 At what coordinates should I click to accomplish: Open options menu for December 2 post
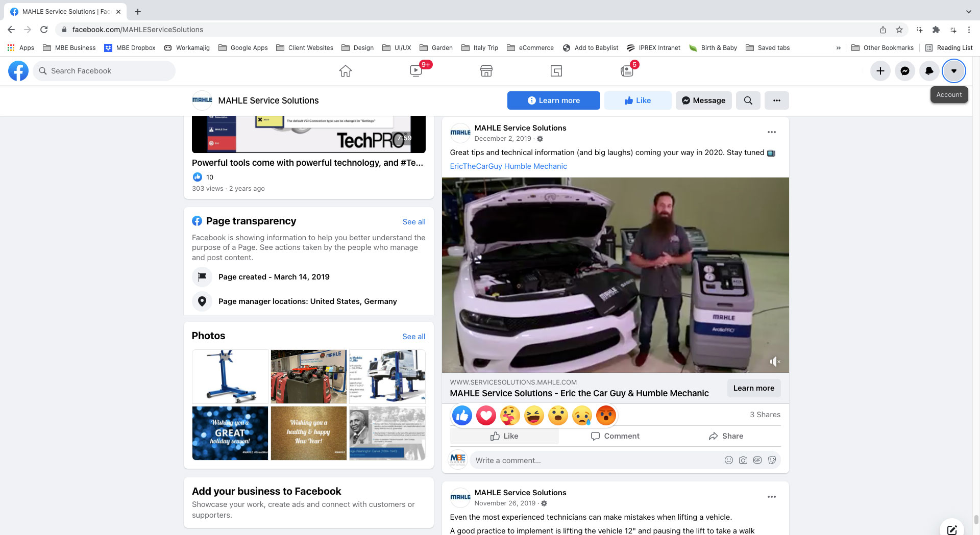click(x=772, y=132)
